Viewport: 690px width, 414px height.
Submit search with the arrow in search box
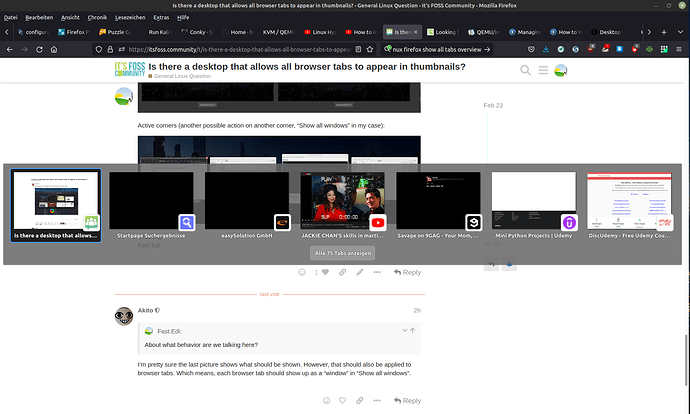click(x=487, y=50)
